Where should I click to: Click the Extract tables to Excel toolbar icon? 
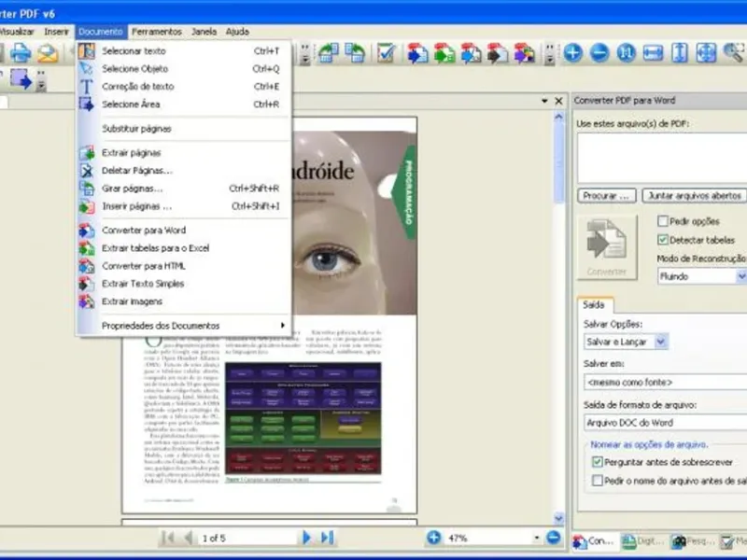444,53
